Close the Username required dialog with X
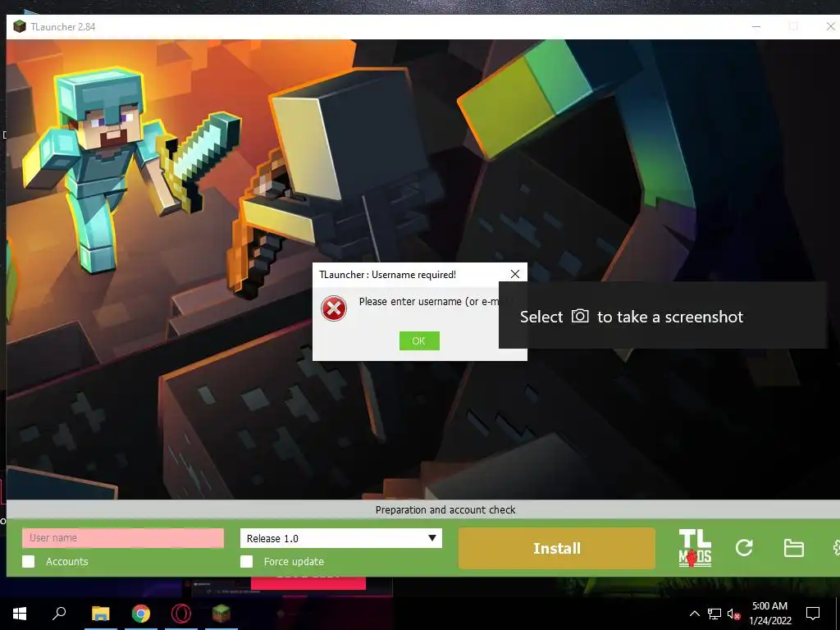 515,274
